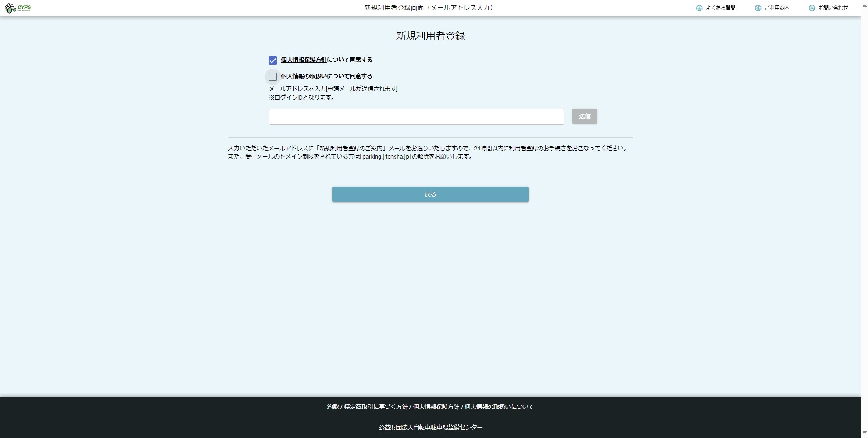Click the icon beside ご利用案内

[x=758, y=8]
